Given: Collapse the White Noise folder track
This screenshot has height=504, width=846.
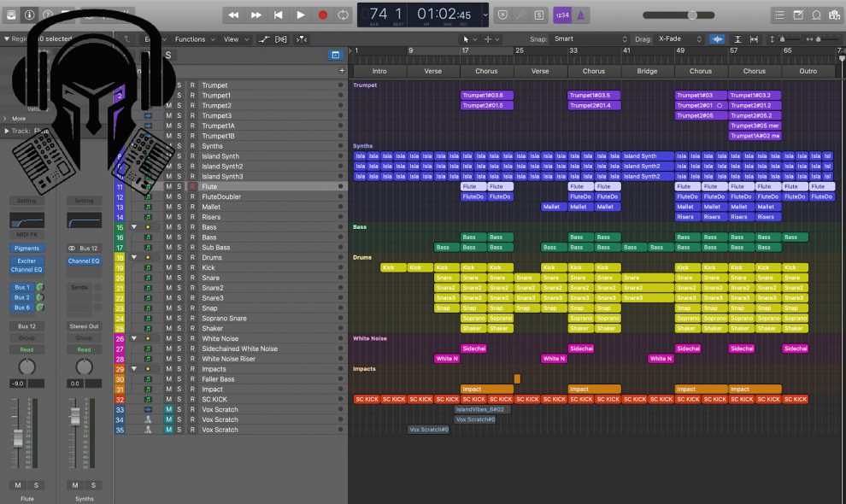Looking at the screenshot, I should pos(134,338).
